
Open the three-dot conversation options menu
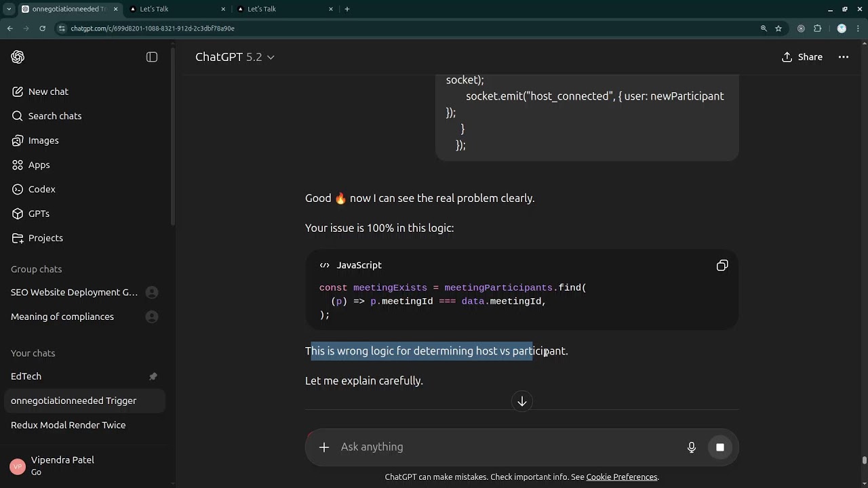[844, 57]
